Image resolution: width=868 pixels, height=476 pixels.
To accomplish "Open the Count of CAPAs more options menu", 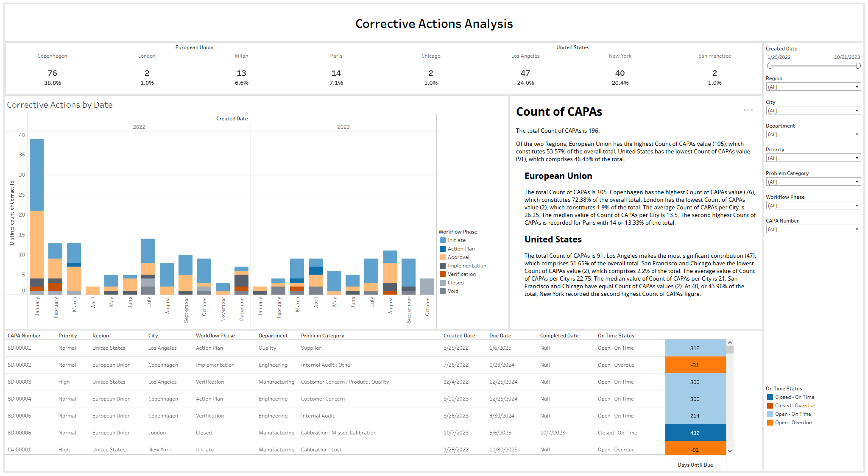I will 748,110.
